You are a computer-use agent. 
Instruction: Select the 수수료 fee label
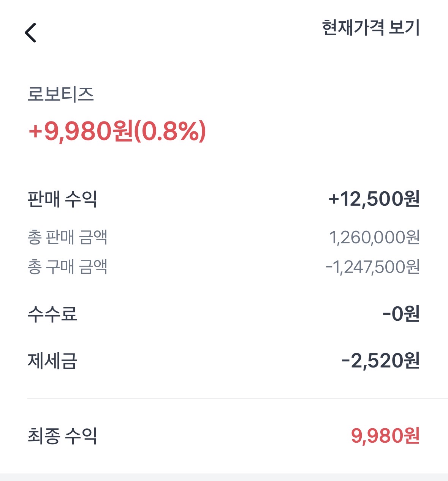tap(52, 314)
